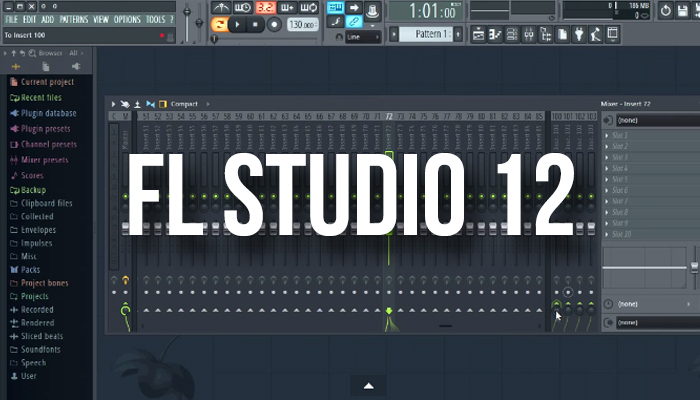This screenshot has width=700, height=400.
Task: Open the Line snap dropdown
Action: point(363,37)
